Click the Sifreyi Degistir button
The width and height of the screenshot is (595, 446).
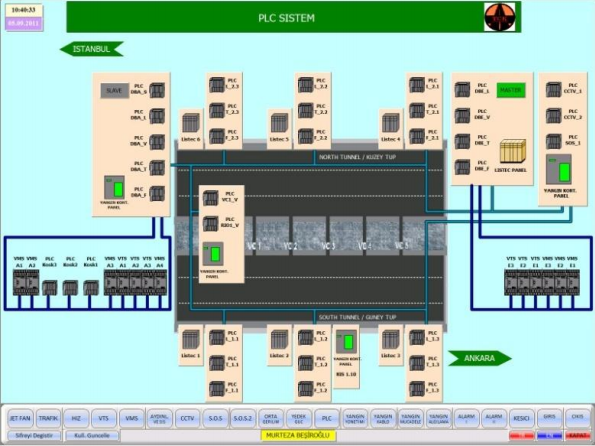(x=34, y=435)
